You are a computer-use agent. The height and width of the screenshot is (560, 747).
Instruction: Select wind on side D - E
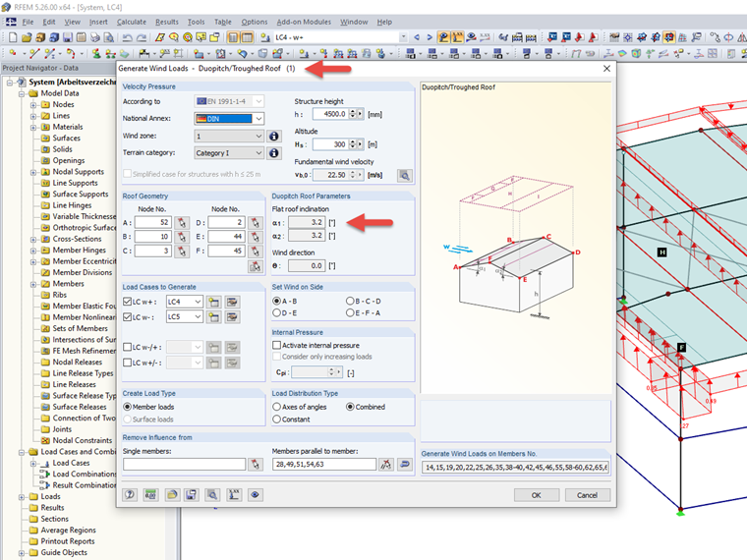[x=276, y=312]
